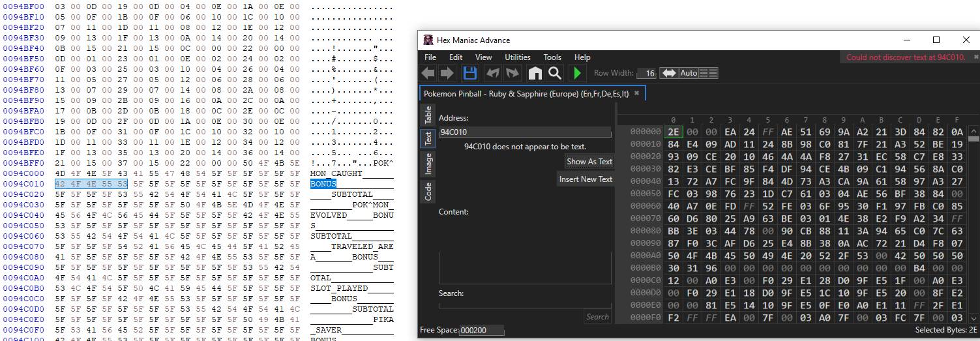Image resolution: width=980 pixels, height=341 pixels.
Task: Switch to the Table side tab
Action: click(x=428, y=116)
